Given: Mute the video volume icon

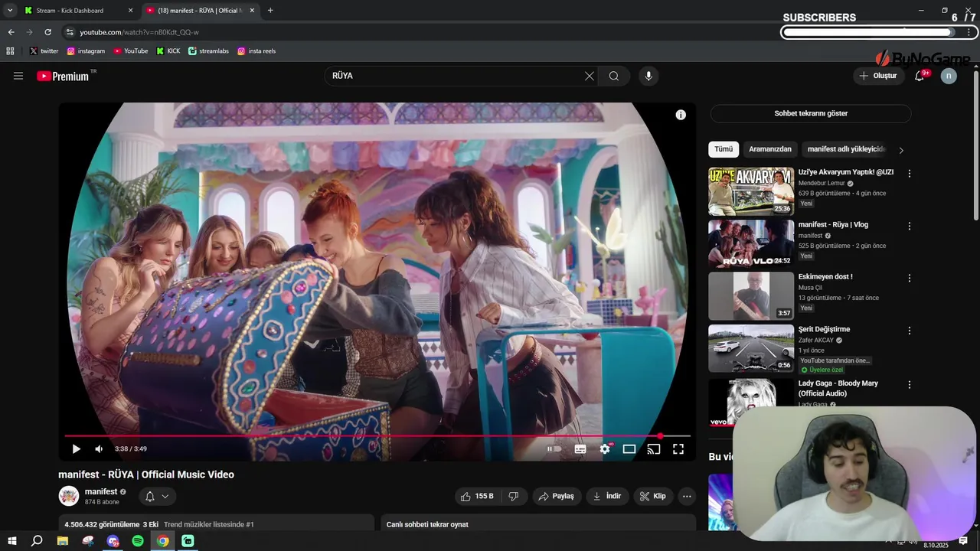Looking at the screenshot, I should tap(99, 449).
